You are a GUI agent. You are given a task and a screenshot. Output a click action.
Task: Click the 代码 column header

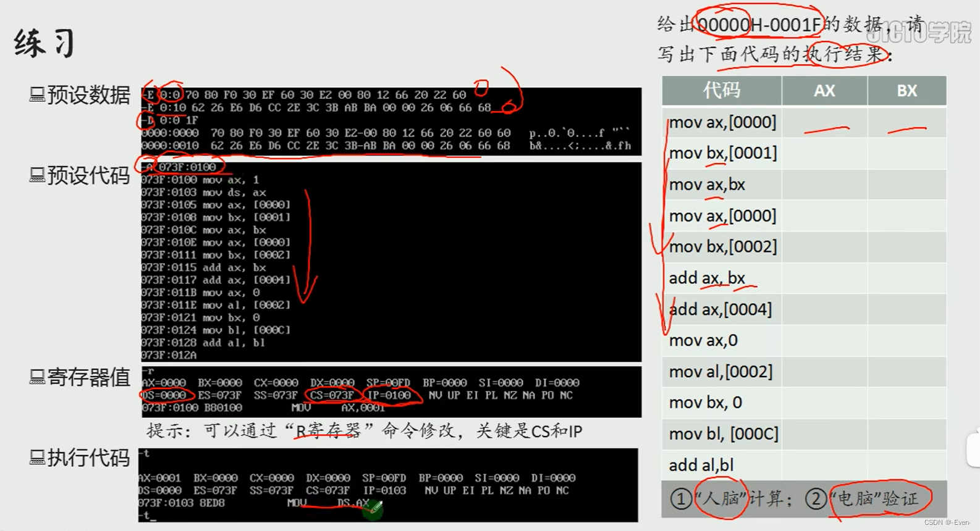(722, 91)
